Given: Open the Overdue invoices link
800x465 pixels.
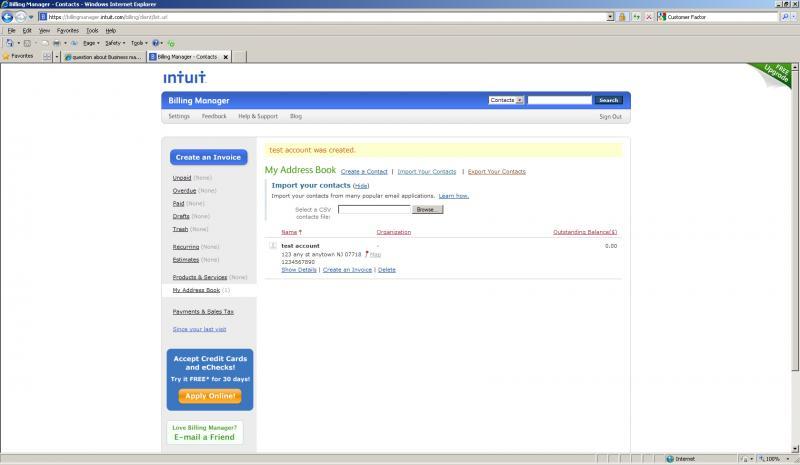Looking at the screenshot, I should coord(184,190).
